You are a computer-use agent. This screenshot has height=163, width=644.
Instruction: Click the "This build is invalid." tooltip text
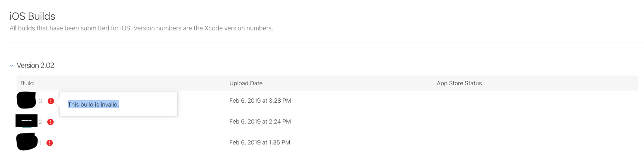(x=93, y=105)
